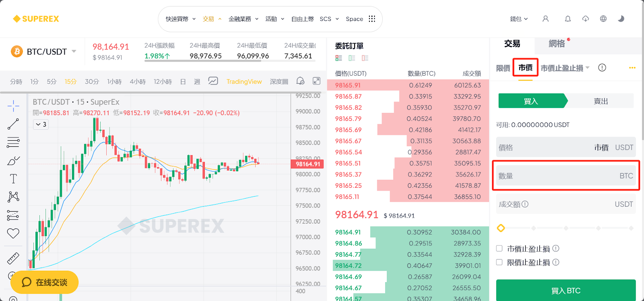The image size is (644, 301).
Task: Select the Fibonacci horizontal lines tool
Action: [x=13, y=142]
